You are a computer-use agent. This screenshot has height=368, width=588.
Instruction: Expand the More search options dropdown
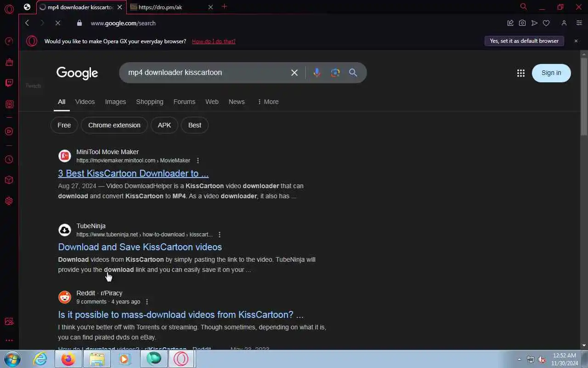(268, 102)
